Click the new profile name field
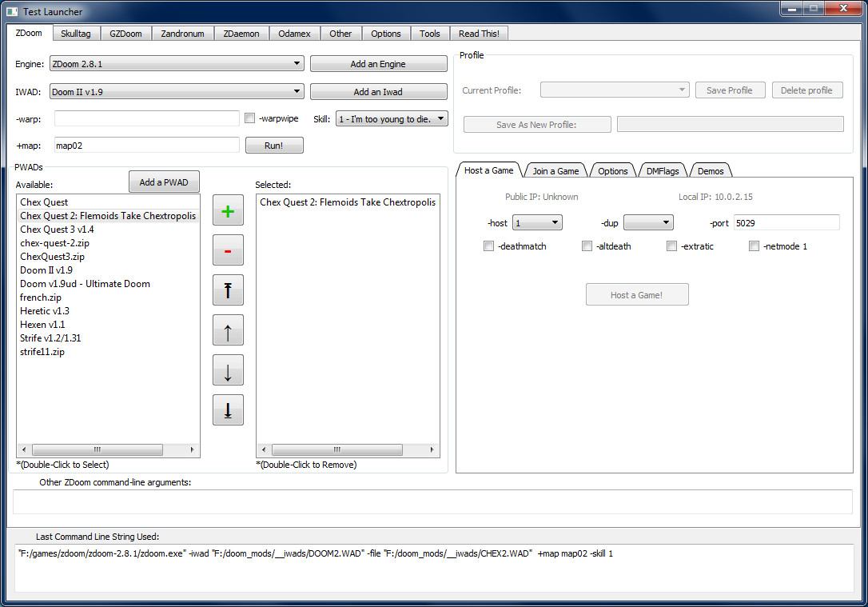This screenshot has height=607, width=868. 731,124
